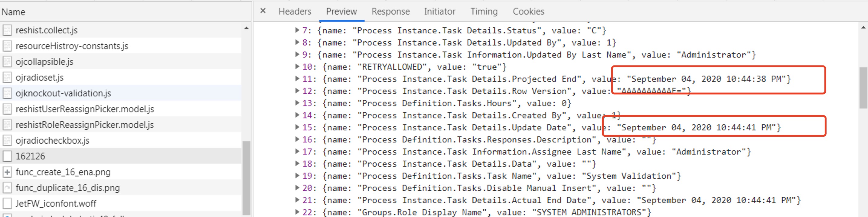Click the file icon beside ojcollapsible.js
868x217 pixels.
tap(7, 62)
